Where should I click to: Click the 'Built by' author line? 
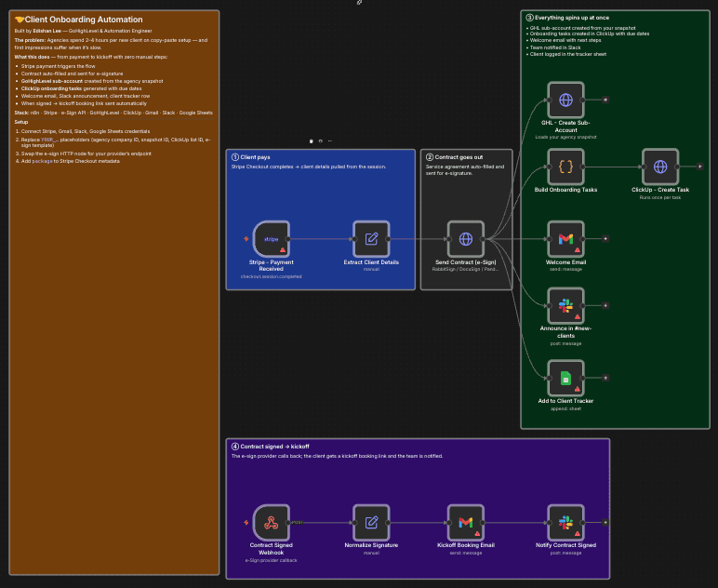83,31
